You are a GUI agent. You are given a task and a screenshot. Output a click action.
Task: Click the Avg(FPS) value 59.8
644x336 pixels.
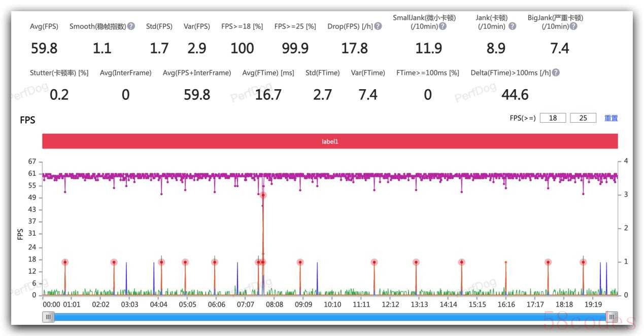coord(44,49)
